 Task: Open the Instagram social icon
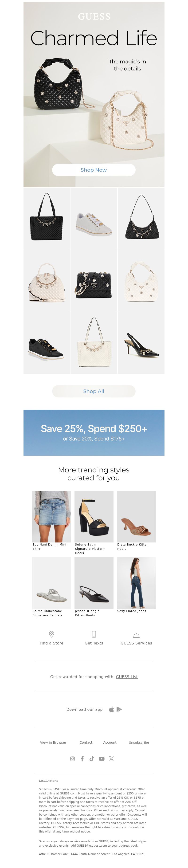click(72, 758)
